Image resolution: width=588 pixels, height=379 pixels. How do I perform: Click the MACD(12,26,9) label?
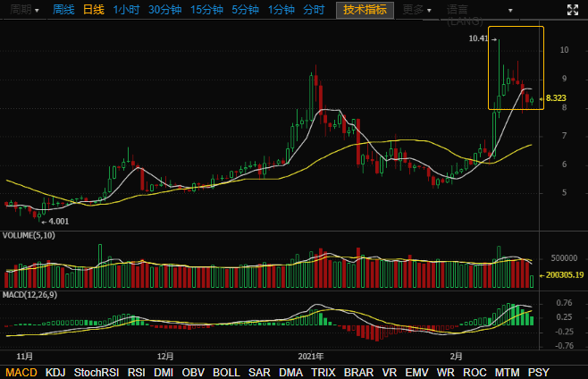[x=30, y=295]
